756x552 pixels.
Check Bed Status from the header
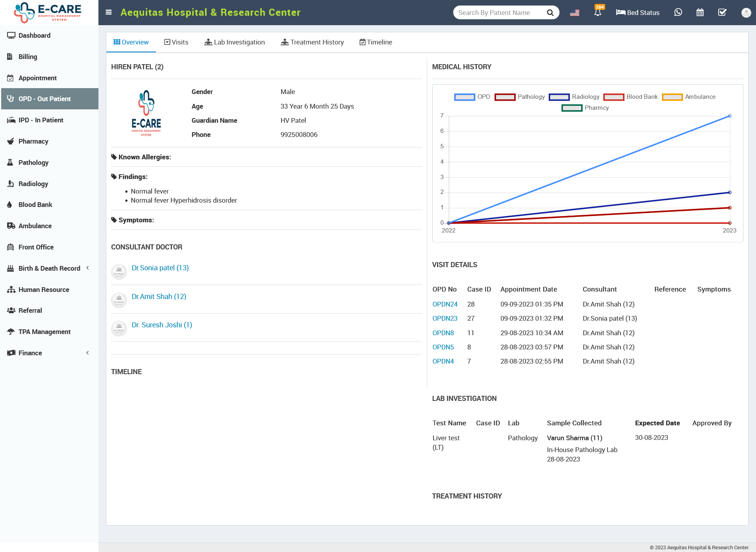pos(637,12)
